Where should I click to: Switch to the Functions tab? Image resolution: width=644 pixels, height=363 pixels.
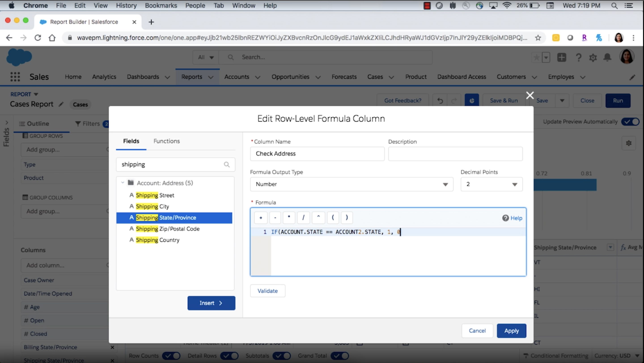pyautogui.click(x=167, y=141)
